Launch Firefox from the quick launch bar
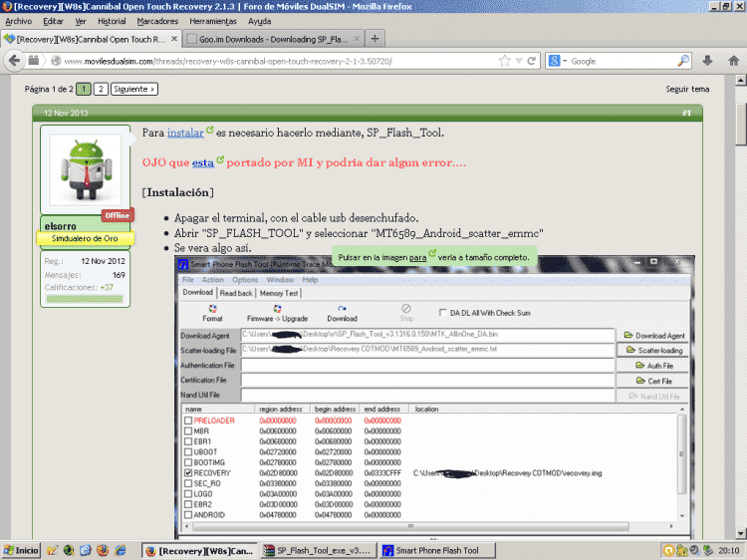The width and height of the screenshot is (747, 560). [103, 550]
